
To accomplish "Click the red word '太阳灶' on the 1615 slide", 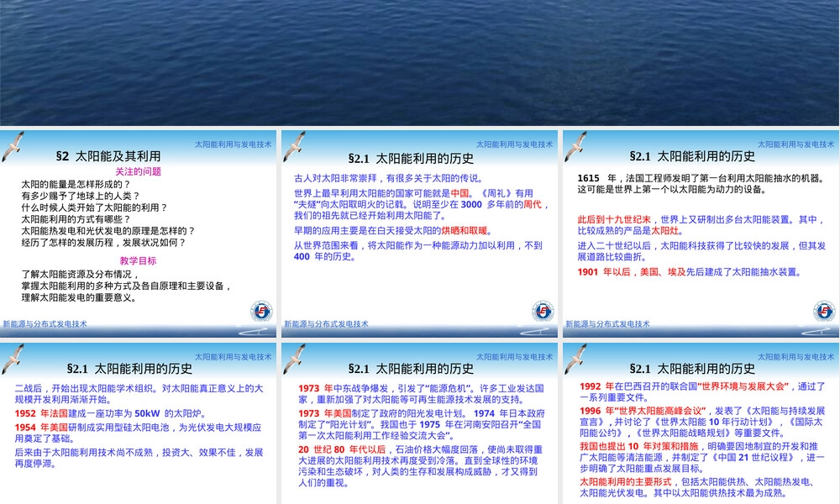I will click(x=664, y=231).
